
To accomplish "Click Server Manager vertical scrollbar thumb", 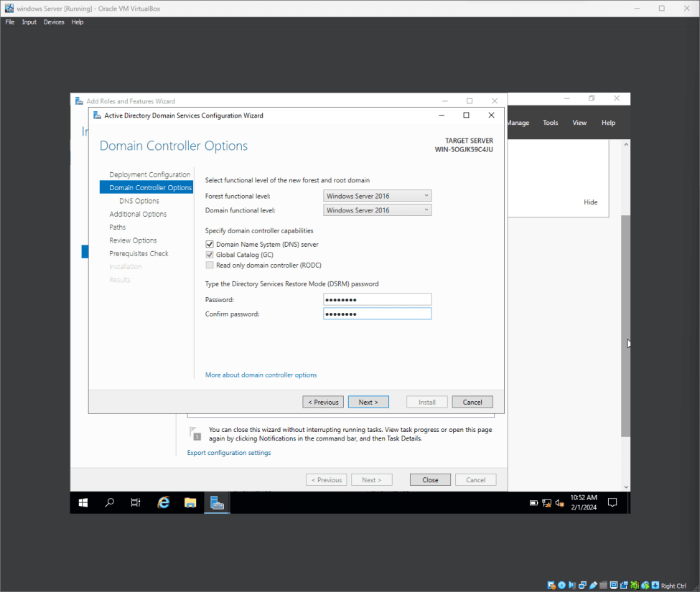I will coord(626,326).
